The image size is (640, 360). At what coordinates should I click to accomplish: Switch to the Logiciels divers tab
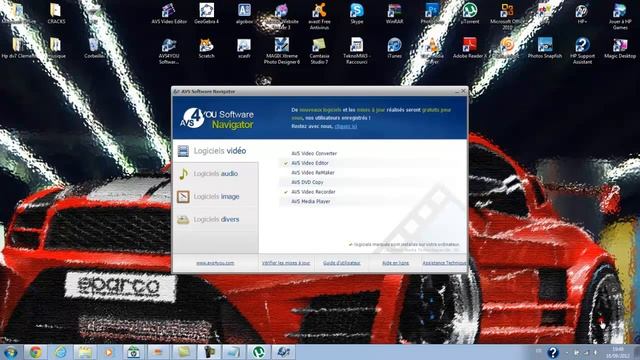pyautogui.click(x=216, y=219)
